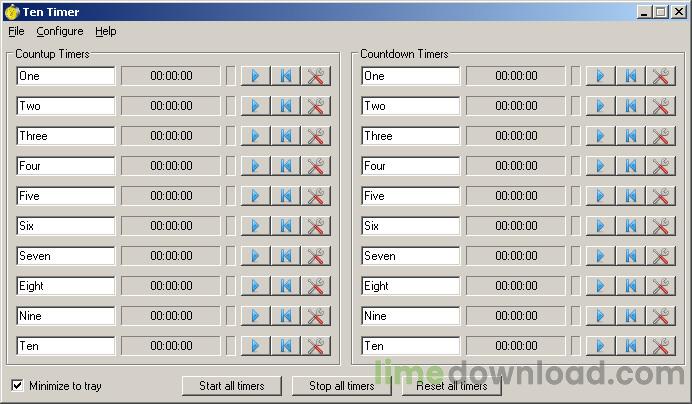Click the Stop all timers button
The height and width of the screenshot is (404, 692).
click(342, 386)
